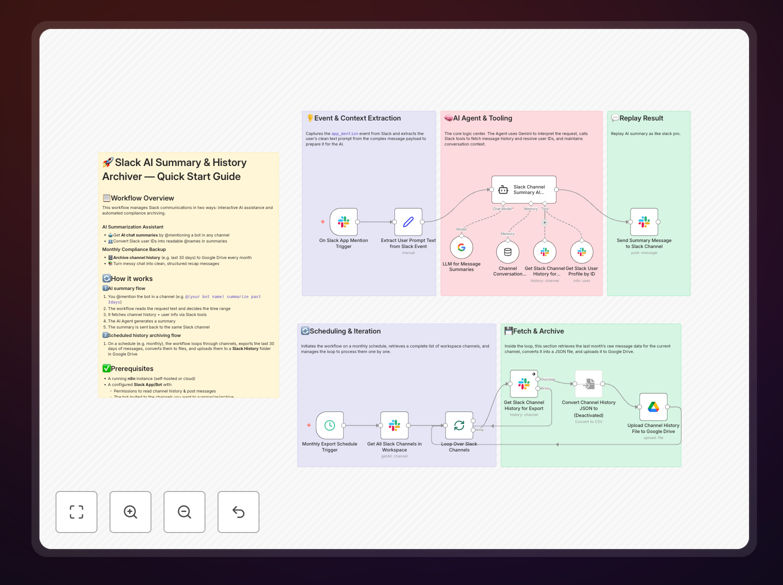Click the Monthly Compliance Backup subheading
This screenshot has width=783, height=585.
coord(134,249)
